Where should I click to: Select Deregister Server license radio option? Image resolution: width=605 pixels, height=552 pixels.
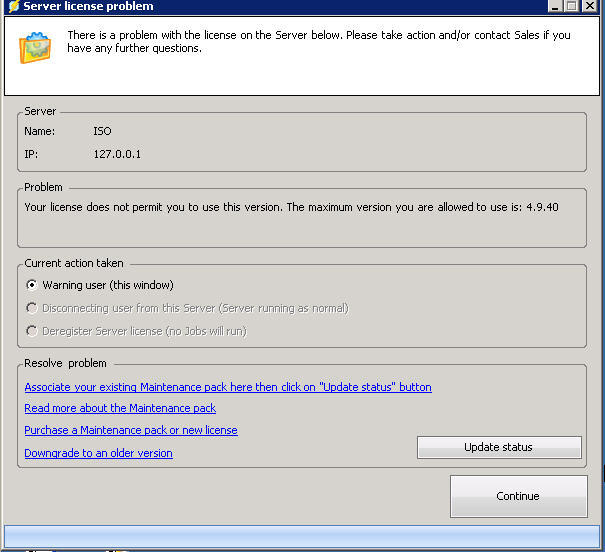(x=32, y=331)
